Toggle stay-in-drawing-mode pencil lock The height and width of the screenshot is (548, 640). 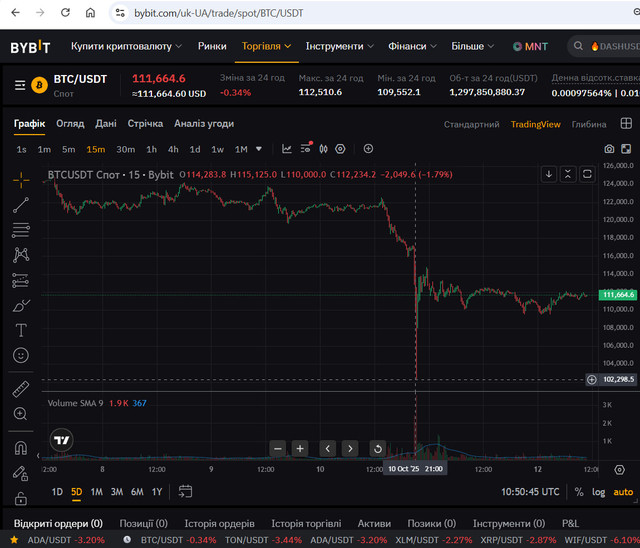[20, 473]
